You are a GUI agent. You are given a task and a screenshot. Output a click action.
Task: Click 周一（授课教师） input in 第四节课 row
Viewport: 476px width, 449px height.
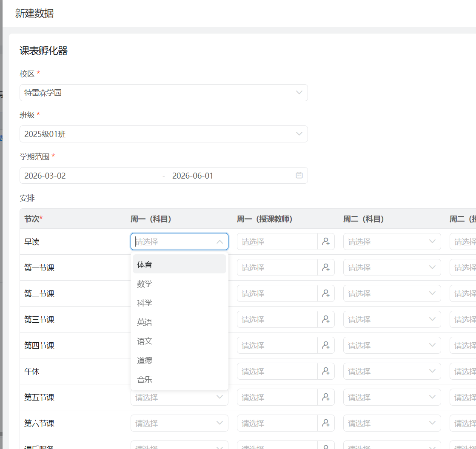coord(277,345)
